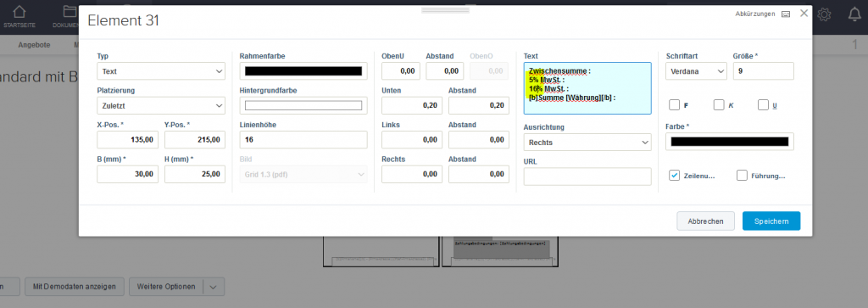Change the Schriftart Verdana dropdown
868x308 pixels.
point(697,71)
